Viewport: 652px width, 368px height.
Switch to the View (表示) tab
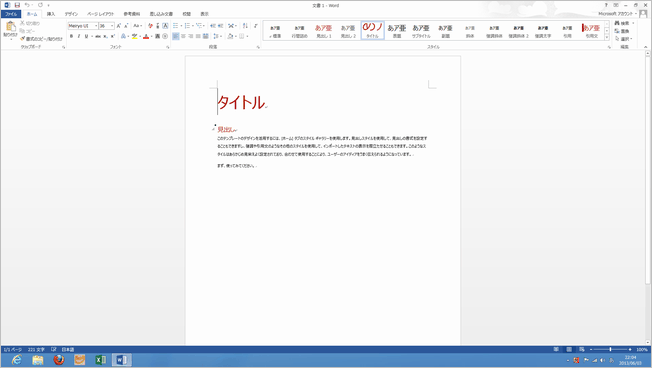click(205, 14)
